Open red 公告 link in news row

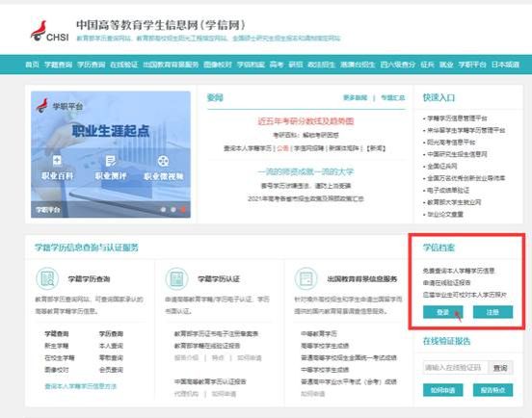282,148
